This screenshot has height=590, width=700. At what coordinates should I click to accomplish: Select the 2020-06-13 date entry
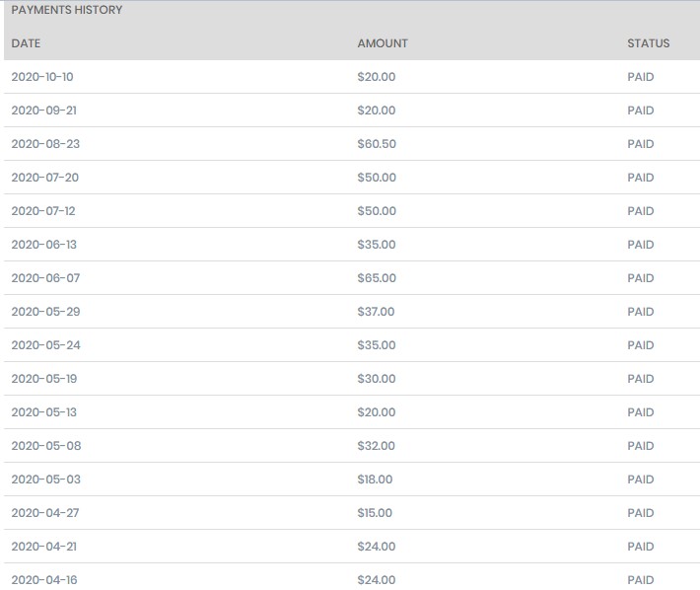point(43,245)
